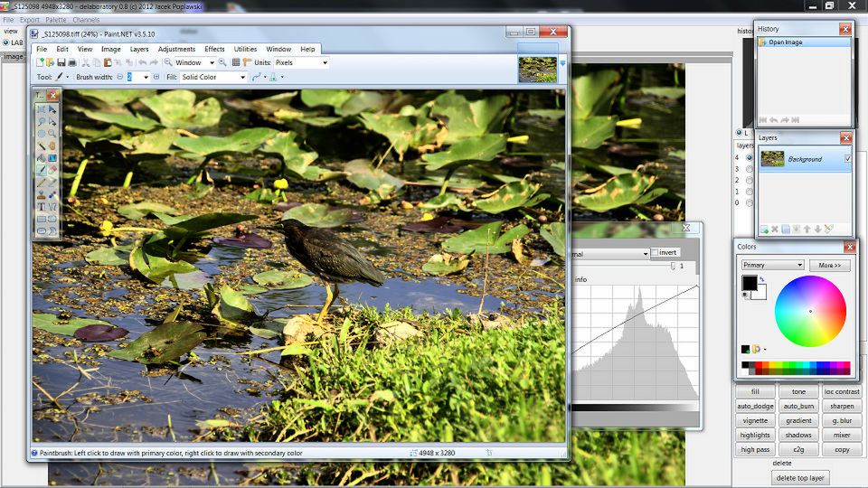Click the opacity slider handle in curve panel
868x488 pixels.
(673, 266)
